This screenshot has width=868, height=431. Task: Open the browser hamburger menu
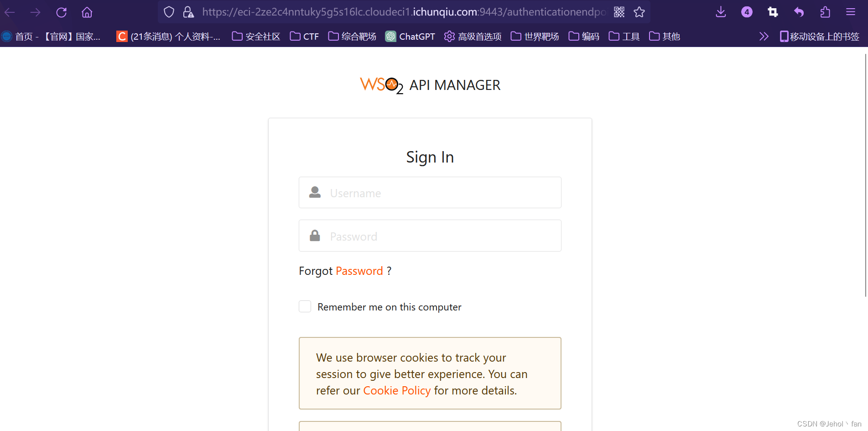tap(851, 12)
